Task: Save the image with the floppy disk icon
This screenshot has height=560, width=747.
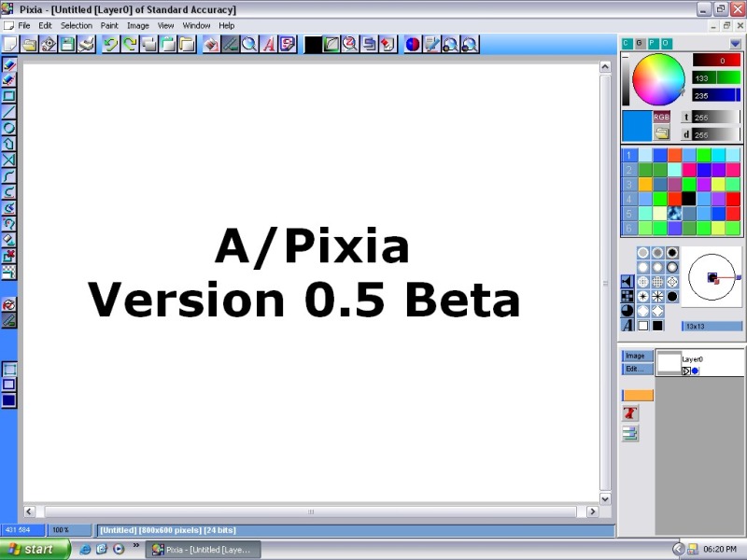Action: [67, 44]
